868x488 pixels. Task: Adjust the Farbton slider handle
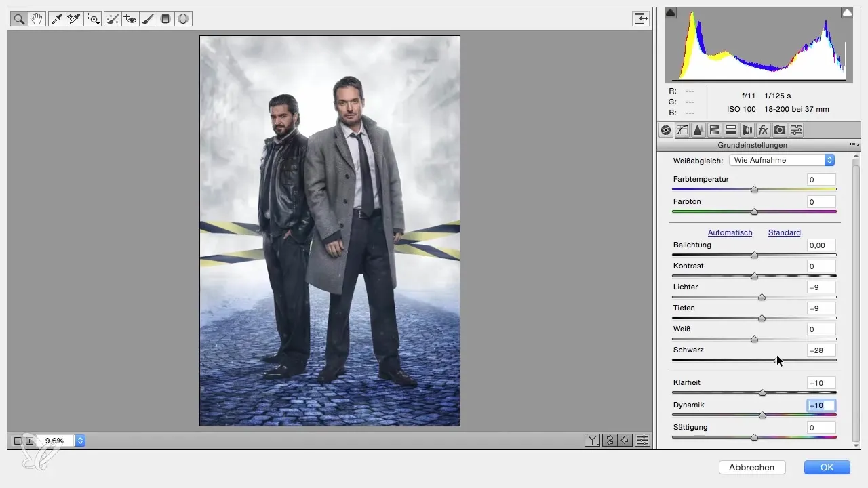pyautogui.click(x=754, y=211)
